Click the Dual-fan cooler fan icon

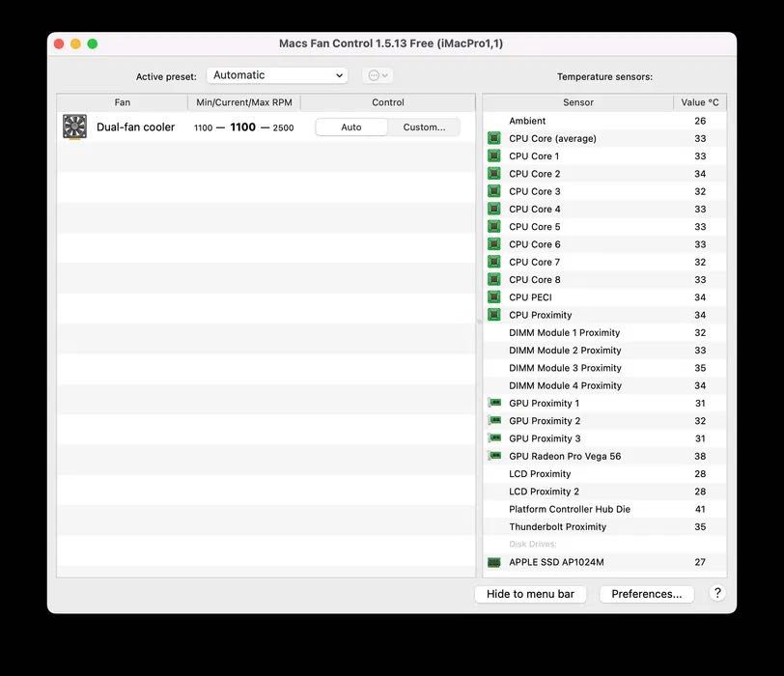(x=74, y=127)
